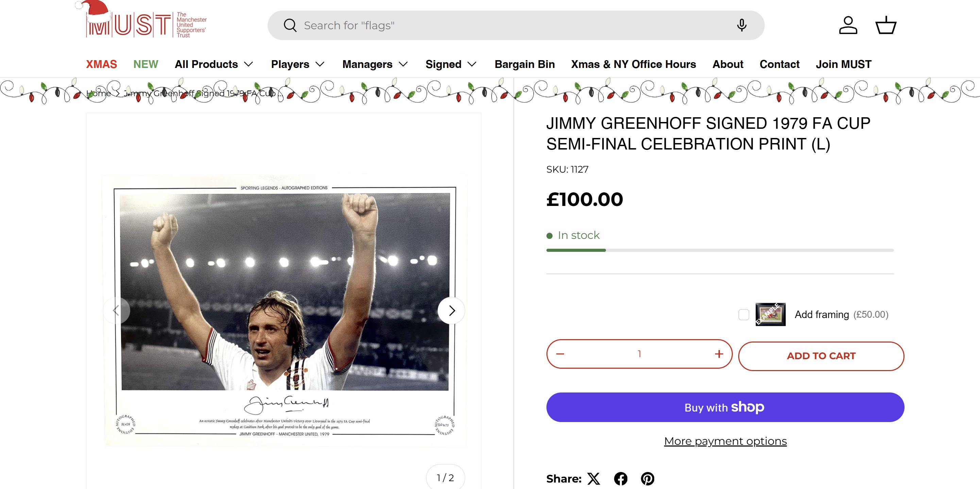
Task: Share product on Facebook icon
Action: (621, 478)
